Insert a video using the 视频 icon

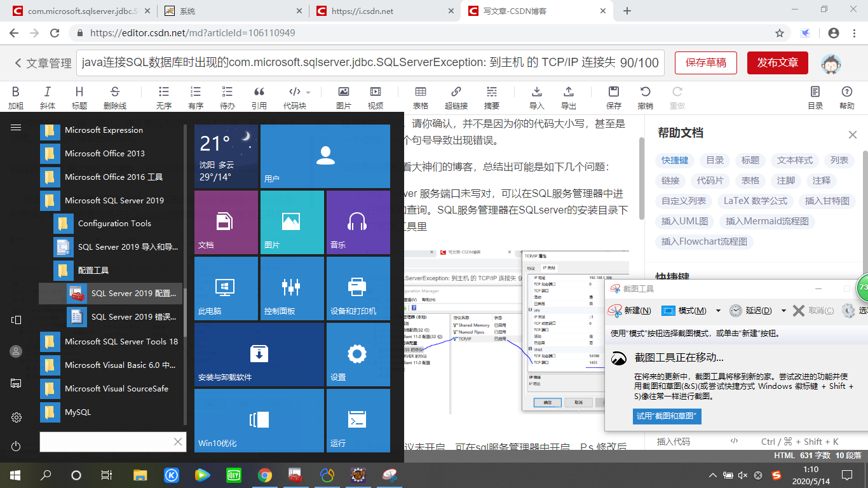(x=376, y=95)
